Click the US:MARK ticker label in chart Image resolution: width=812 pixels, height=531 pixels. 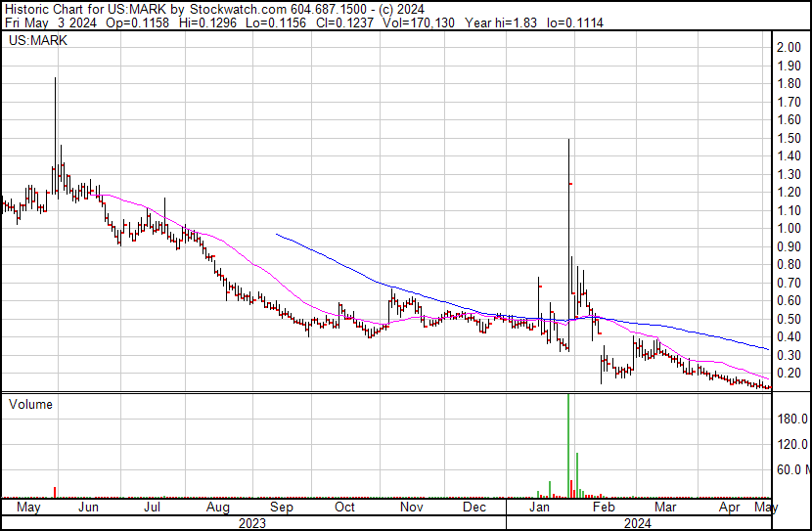click(x=38, y=40)
